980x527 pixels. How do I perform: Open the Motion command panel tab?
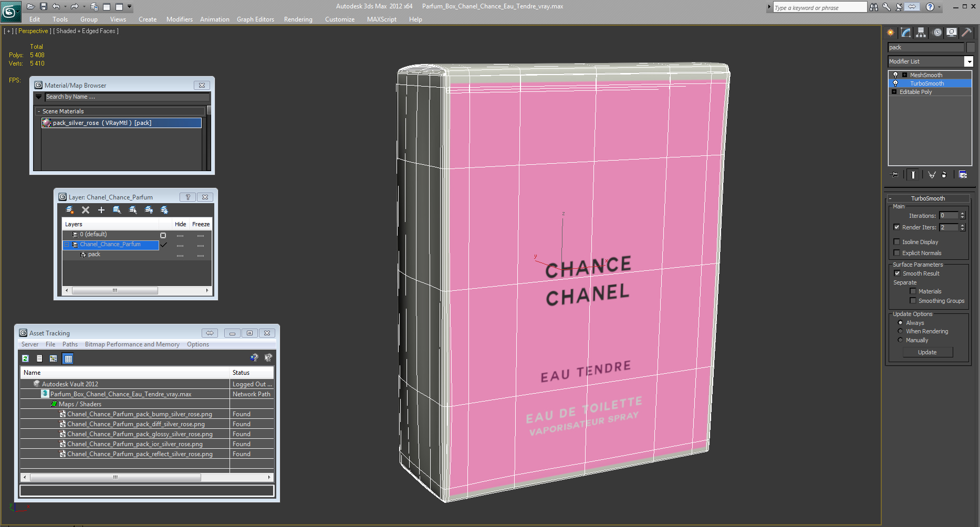[x=937, y=33]
